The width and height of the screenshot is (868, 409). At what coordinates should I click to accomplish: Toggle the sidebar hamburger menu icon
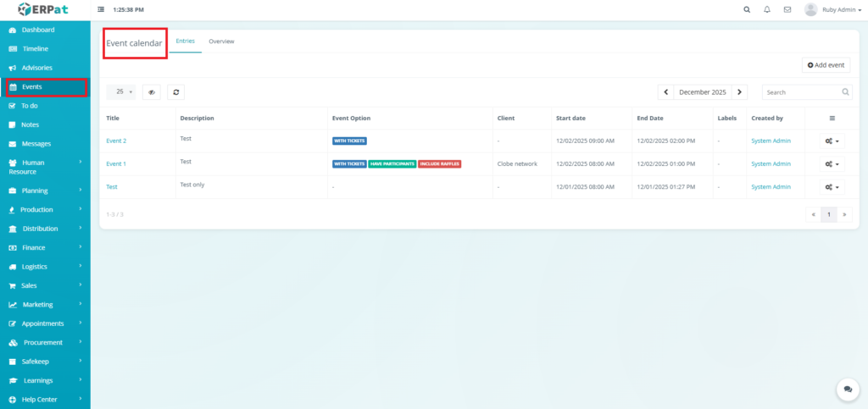click(x=102, y=9)
